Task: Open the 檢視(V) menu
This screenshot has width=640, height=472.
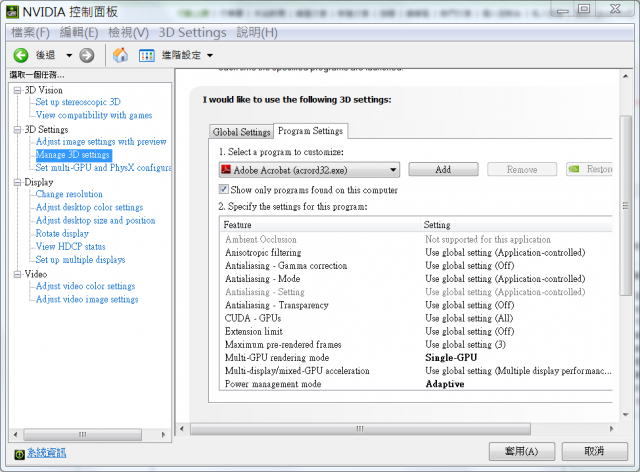Action: coord(128,32)
